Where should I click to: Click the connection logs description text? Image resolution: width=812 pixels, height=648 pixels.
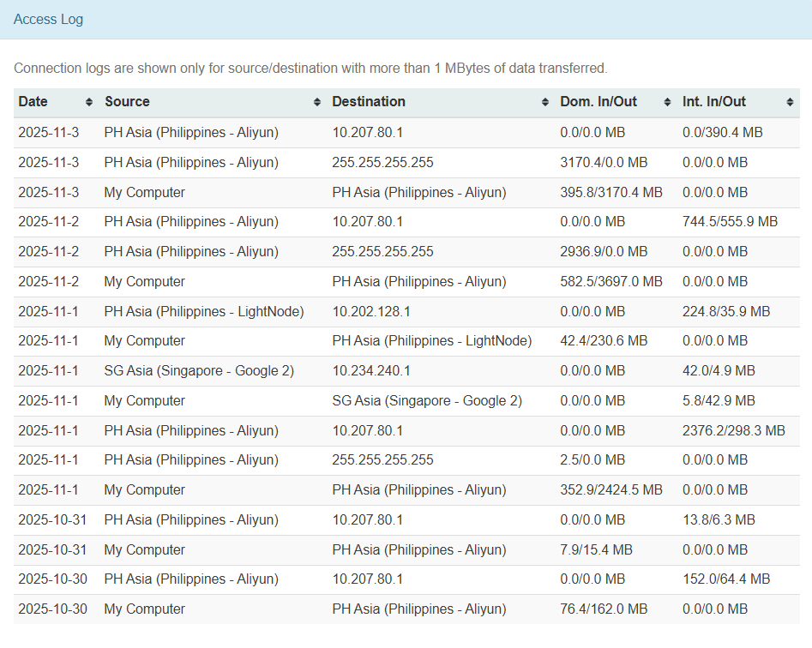[310, 68]
